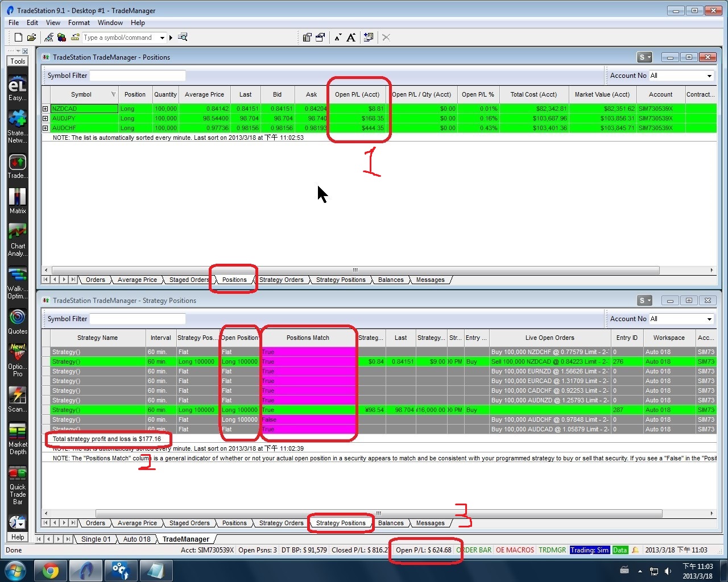Open EasyLanguage tool in sidebar
Image resolution: width=728 pixels, height=582 pixels.
pos(17,88)
